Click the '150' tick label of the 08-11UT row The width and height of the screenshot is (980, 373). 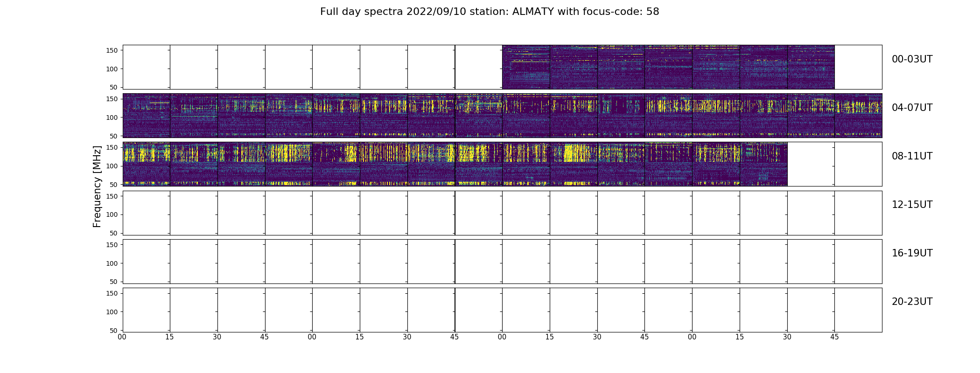tap(112, 147)
